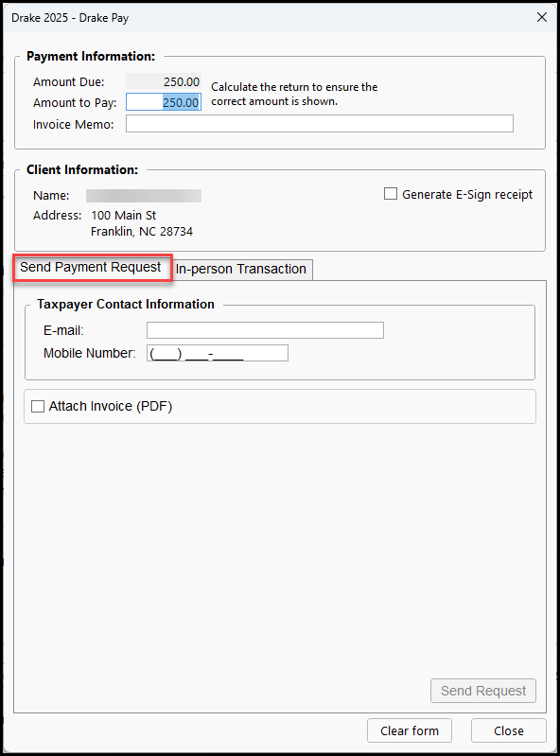This screenshot has width=560, height=756.
Task: Click the Calculate the return notice text
Action: coord(294,94)
